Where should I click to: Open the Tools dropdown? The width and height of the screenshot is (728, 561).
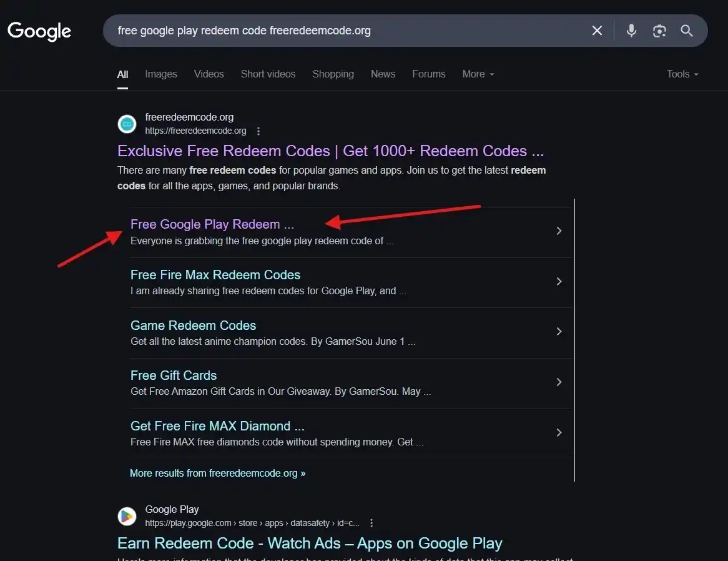pos(682,74)
